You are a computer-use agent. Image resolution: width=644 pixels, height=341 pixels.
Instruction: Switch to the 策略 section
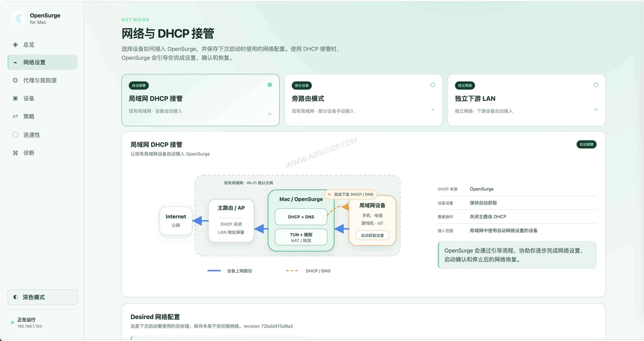point(42,116)
